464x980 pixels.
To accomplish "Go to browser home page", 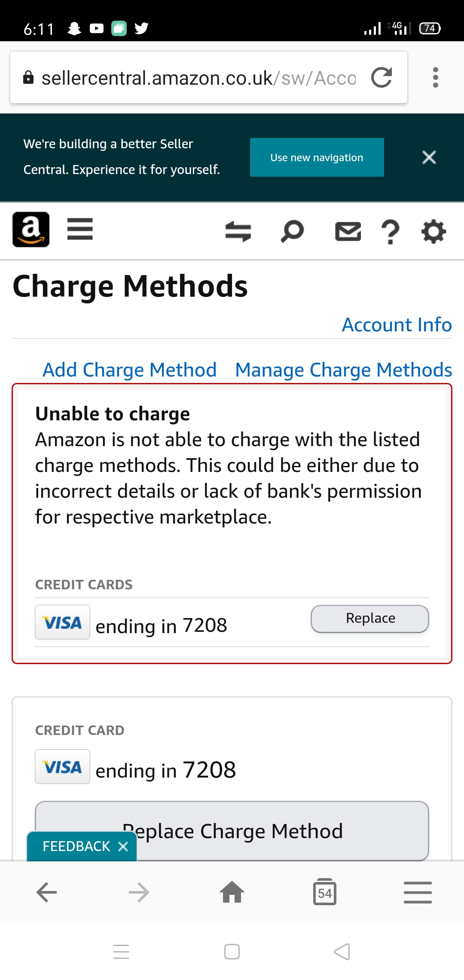I will 232,892.
